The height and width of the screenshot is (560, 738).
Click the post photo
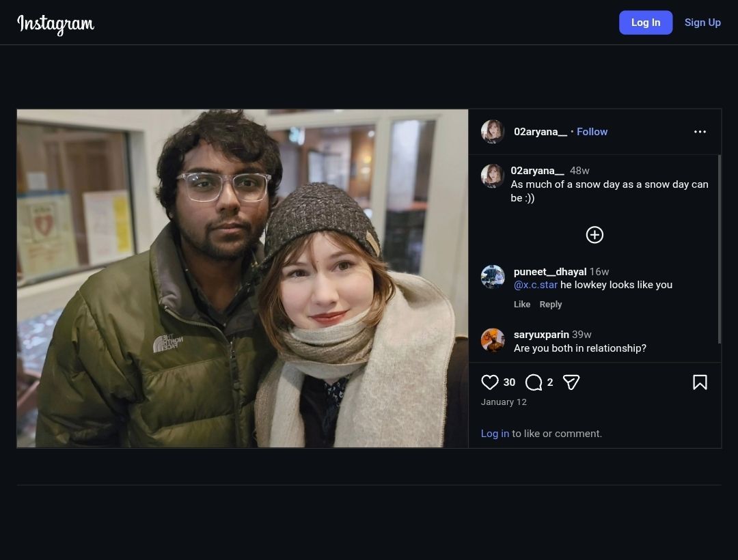(243, 279)
